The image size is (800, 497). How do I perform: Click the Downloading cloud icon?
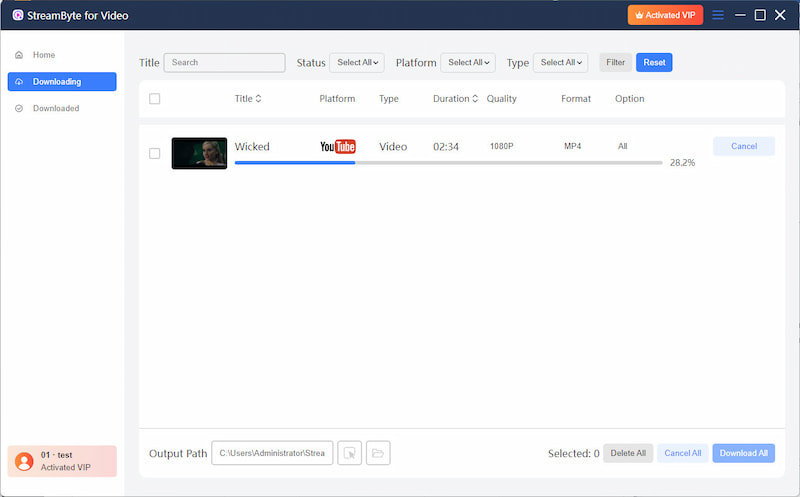point(19,82)
